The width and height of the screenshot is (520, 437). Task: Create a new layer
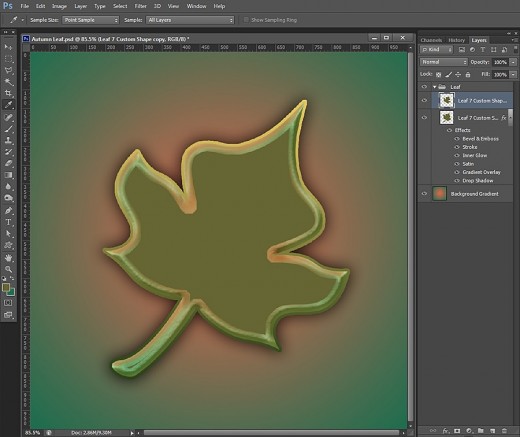pos(492,431)
